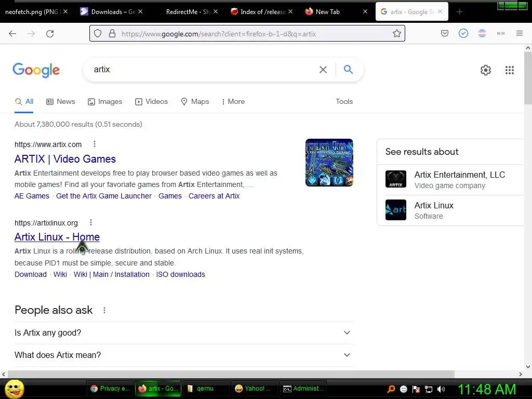Image resolution: width=532 pixels, height=399 pixels.
Task: Open the More search filters dropdown
Action: tap(233, 101)
